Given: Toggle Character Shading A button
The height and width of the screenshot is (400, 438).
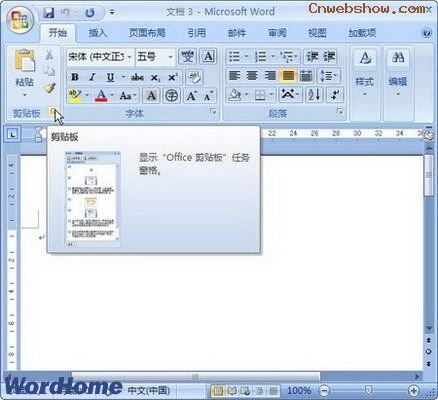Looking at the screenshot, I should tap(151, 96).
